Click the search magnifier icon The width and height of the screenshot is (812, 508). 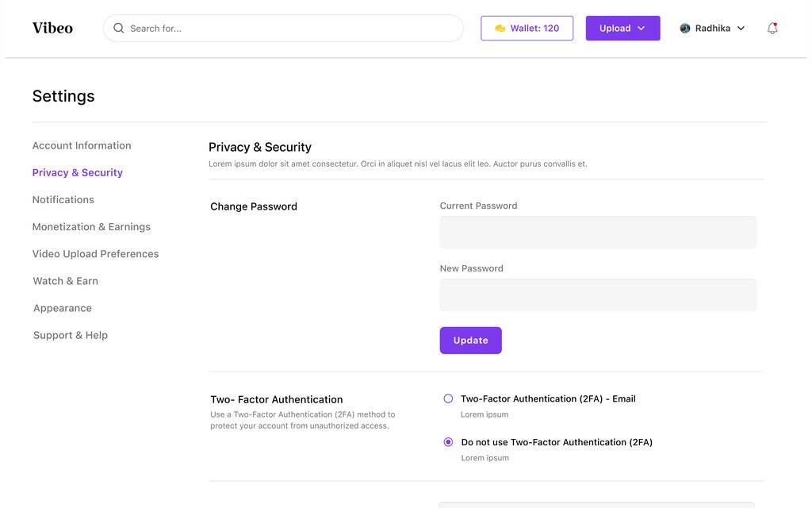tap(119, 28)
